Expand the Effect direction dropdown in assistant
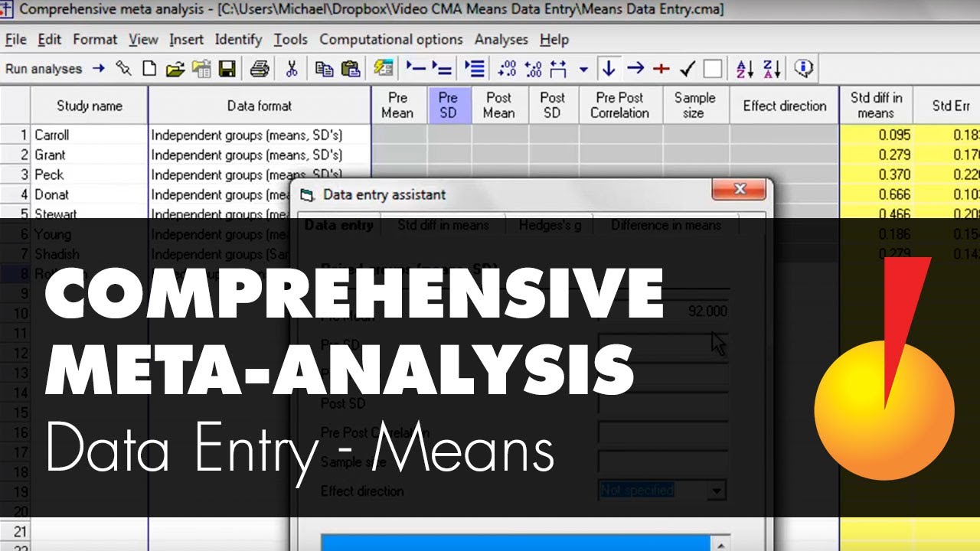980x551 pixels. pyautogui.click(x=717, y=491)
